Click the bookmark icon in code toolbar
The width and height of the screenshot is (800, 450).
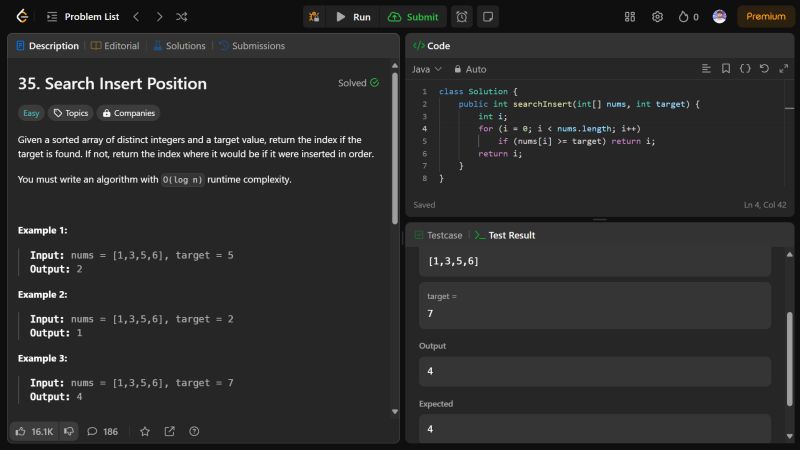pyautogui.click(x=726, y=68)
